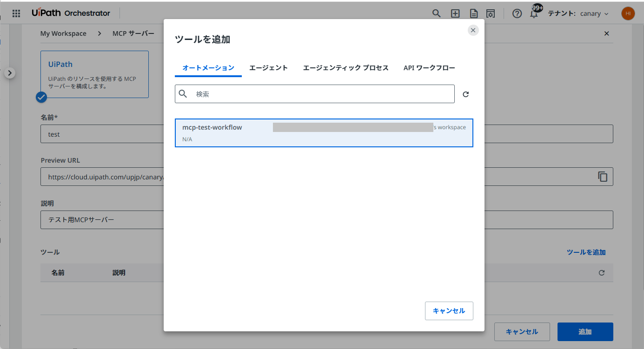
Task: Close the MCP server panel X
Action: click(x=606, y=33)
